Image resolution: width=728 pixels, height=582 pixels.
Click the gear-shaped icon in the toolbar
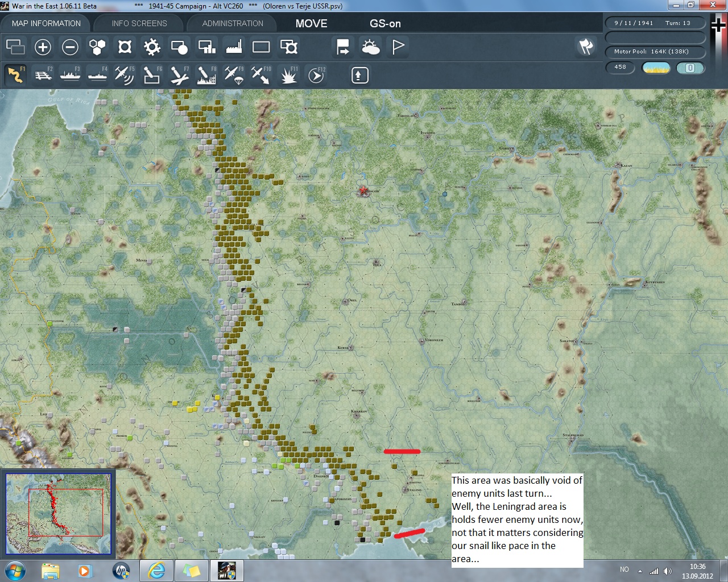(x=152, y=47)
